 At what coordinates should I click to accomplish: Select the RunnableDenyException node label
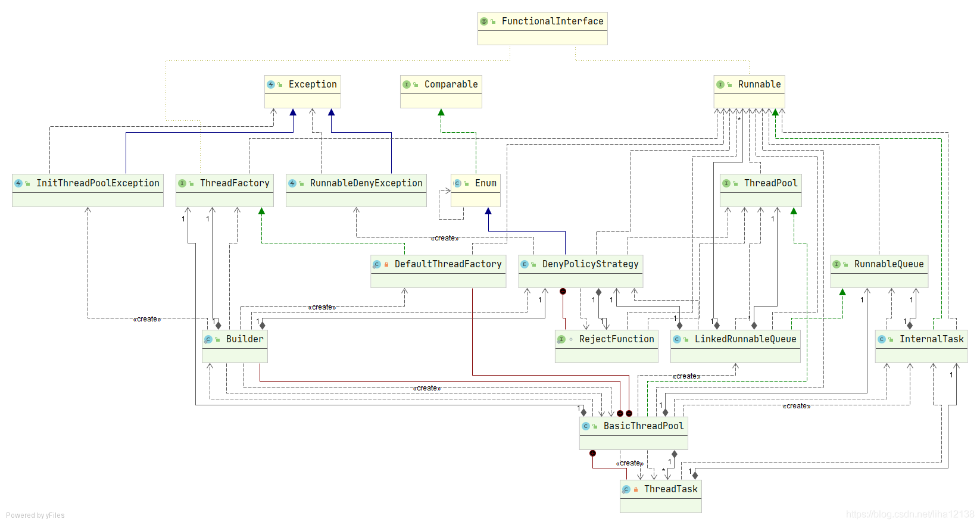click(366, 183)
